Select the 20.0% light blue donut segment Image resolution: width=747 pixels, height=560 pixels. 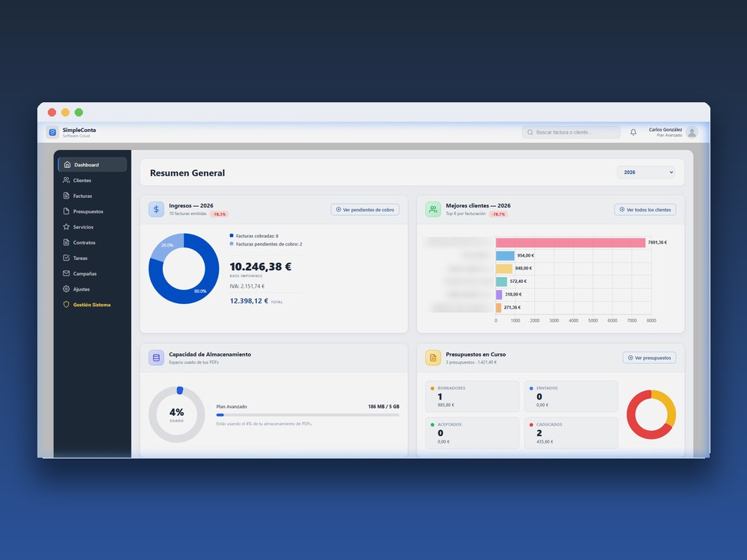click(x=167, y=246)
